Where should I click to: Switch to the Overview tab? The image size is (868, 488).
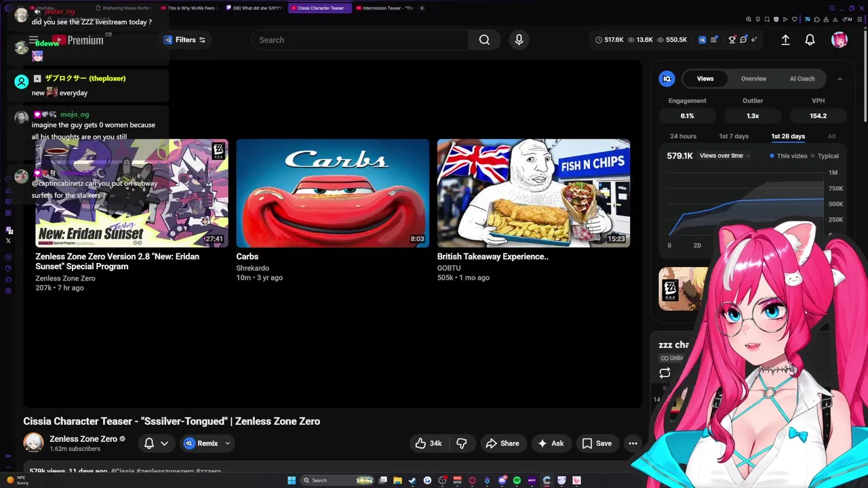tap(753, 79)
